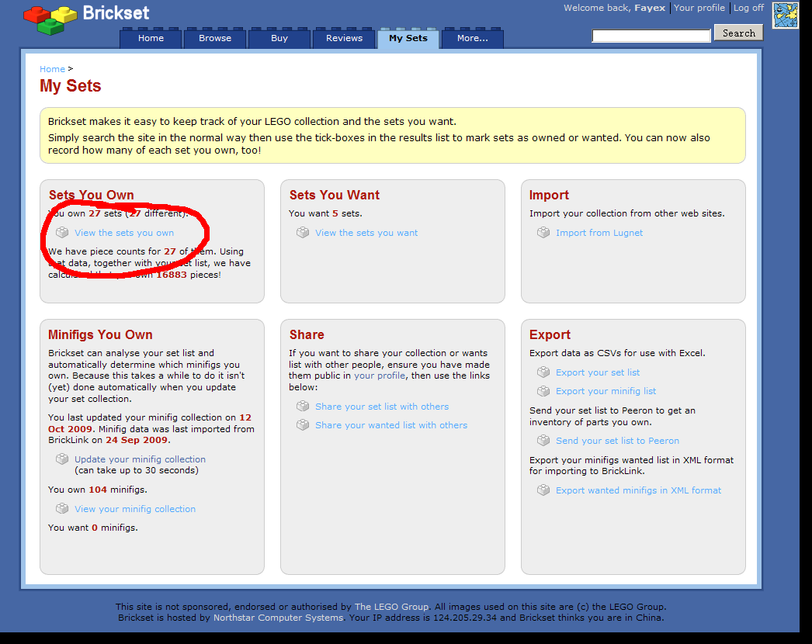Click The LEGO Group footer link
The image size is (812, 644).
click(x=391, y=607)
